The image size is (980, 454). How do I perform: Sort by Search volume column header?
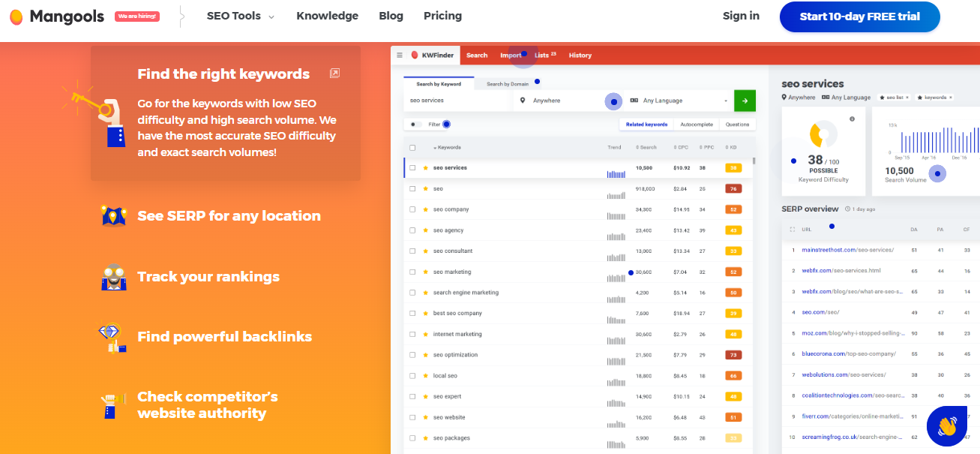(x=646, y=148)
